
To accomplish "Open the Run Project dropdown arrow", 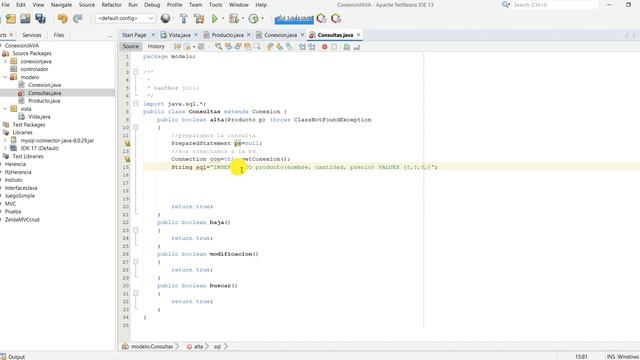I will point(223,19).
